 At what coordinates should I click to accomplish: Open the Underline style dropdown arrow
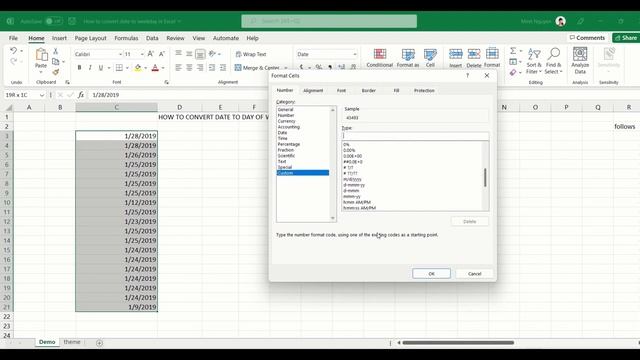point(109,68)
